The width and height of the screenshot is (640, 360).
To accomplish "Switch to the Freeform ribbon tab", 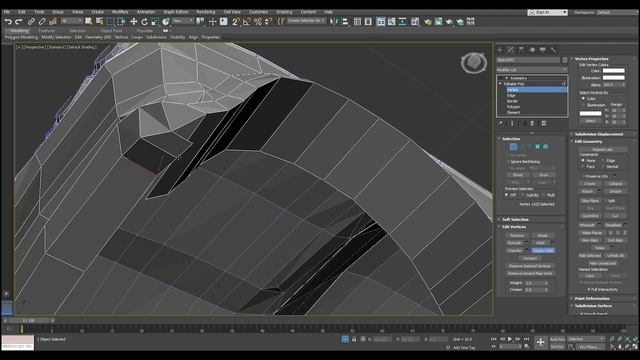I will [47, 31].
